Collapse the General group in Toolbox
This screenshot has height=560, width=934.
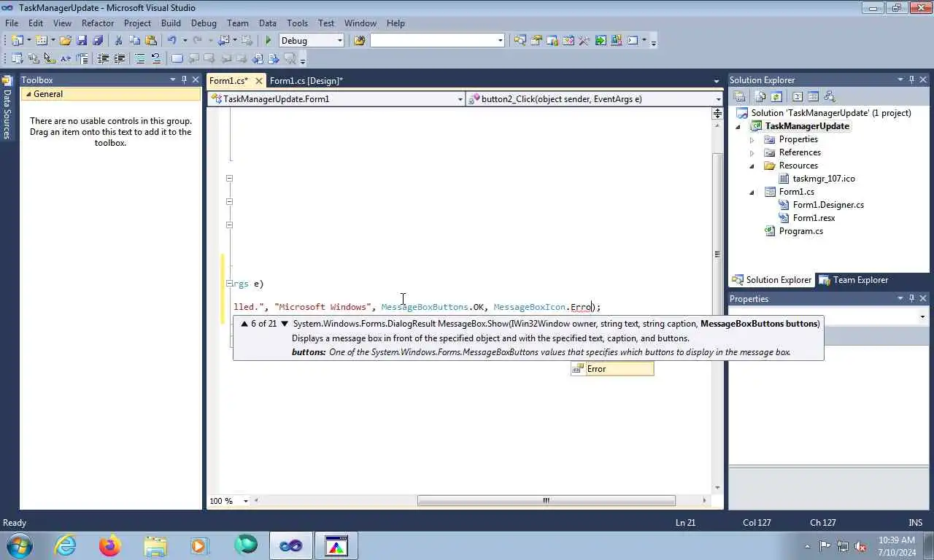[28, 94]
